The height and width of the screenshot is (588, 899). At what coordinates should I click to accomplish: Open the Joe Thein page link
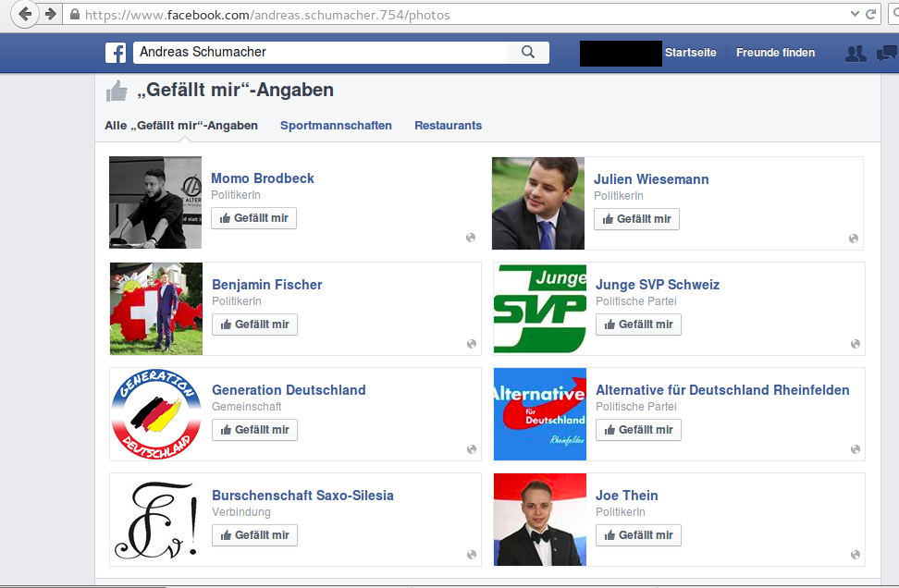click(627, 496)
